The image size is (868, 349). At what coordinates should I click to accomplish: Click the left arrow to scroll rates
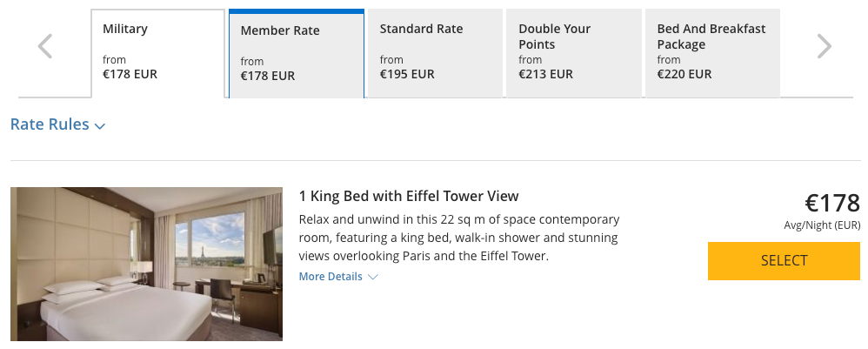(45, 47)
